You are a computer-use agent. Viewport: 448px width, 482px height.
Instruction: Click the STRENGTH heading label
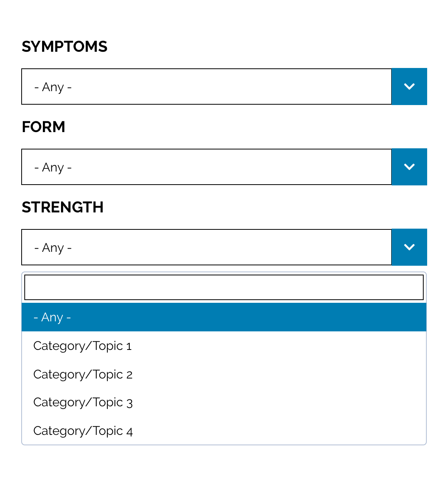63,207
